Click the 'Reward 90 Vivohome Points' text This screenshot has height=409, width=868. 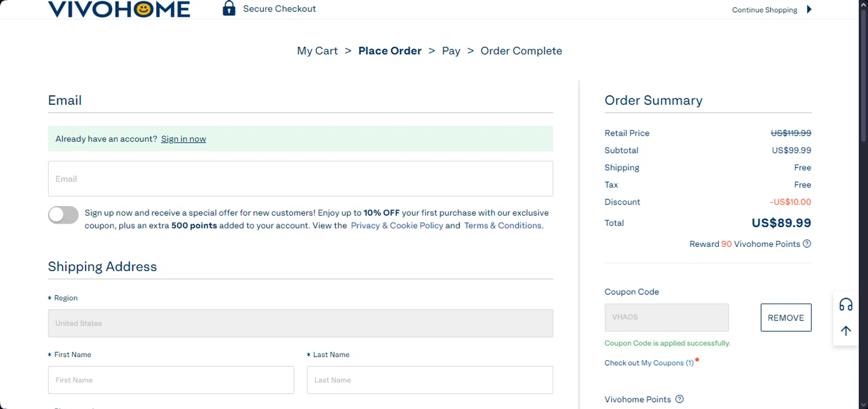pos(745,244)
